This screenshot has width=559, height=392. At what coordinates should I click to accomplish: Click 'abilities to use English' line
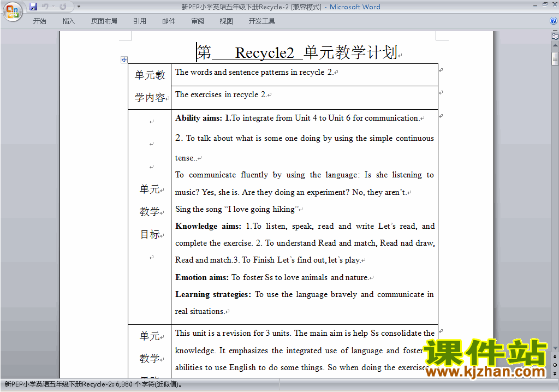pyautogui.click(x=301, y=367)
